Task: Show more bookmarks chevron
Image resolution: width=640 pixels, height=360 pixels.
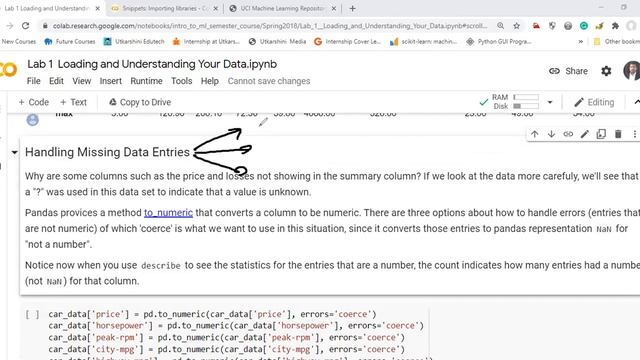Action: pyautogui.click(x=580, y=42)
